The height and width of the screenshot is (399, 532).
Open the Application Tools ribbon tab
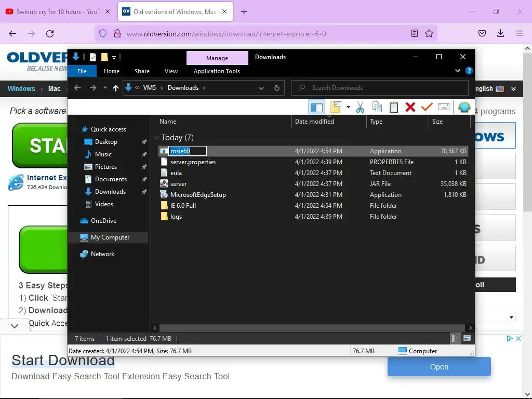(217, 71)
